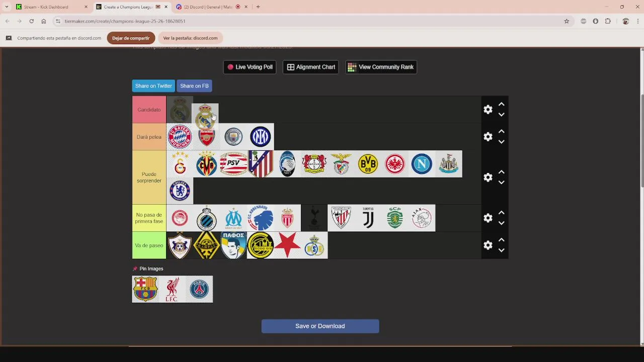
Task: Select the FC Copenhagen lion badge
Action: tap(261, 218)
